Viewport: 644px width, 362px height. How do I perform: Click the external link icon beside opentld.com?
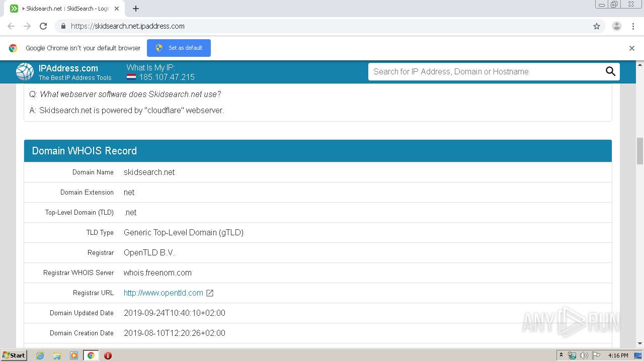pos(210,293)
